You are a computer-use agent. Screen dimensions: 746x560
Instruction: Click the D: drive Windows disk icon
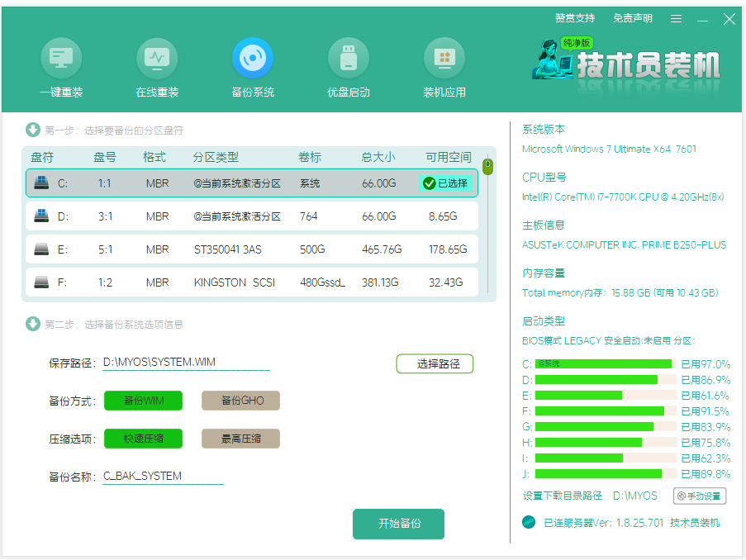click(x=41, y=216)
